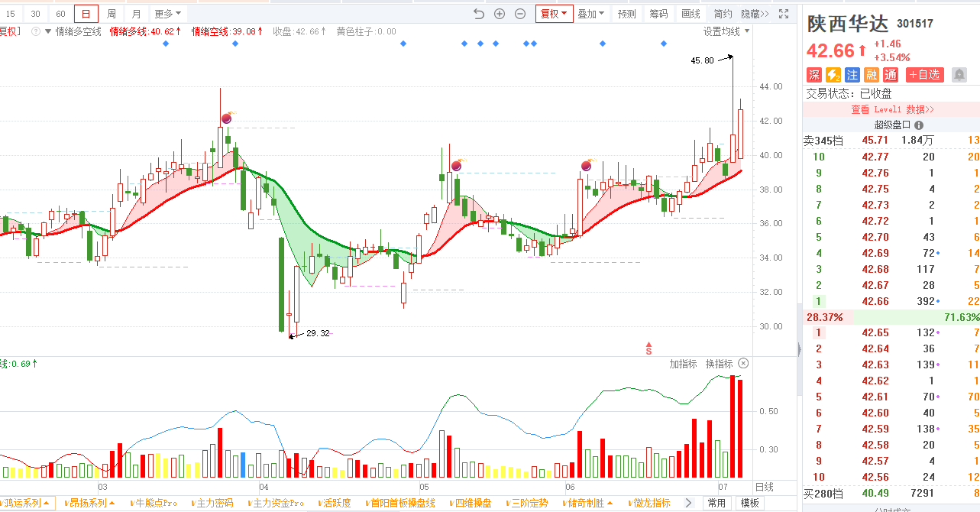Click bomb marker above March price peak
This screenshot has height=512, width=980.
click(x=227, y=118)
